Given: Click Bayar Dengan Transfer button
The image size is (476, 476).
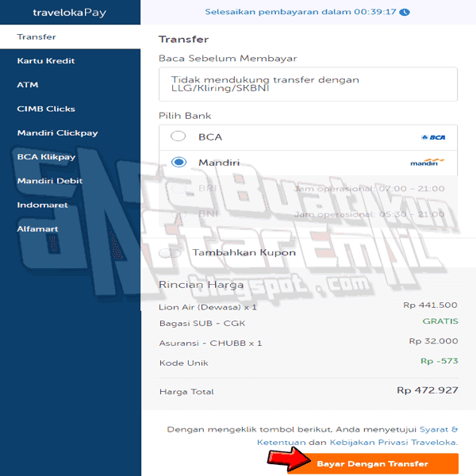Looking at the screenshot, I should point(373,463).
